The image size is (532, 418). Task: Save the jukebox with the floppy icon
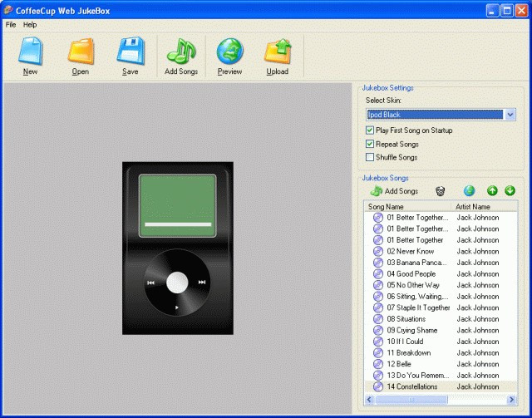point(131,51)
